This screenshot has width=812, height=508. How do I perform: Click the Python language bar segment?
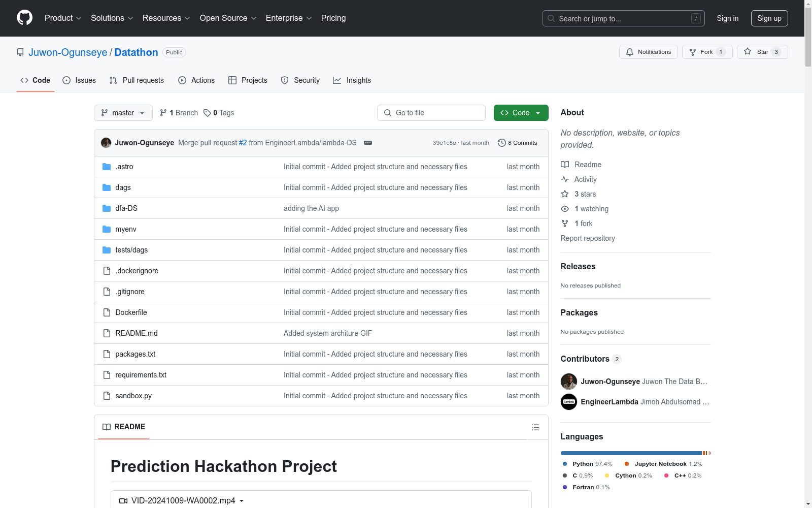[x=631, y=453]
